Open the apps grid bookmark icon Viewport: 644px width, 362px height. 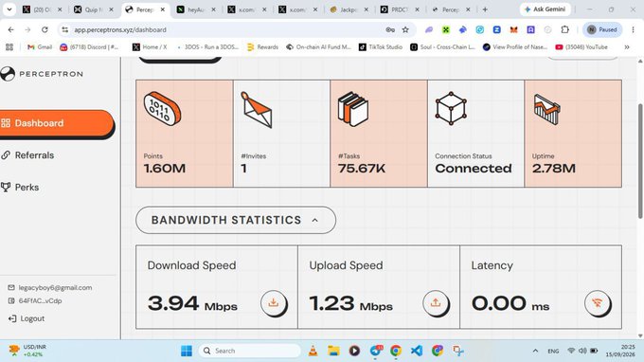pos(9,47)
